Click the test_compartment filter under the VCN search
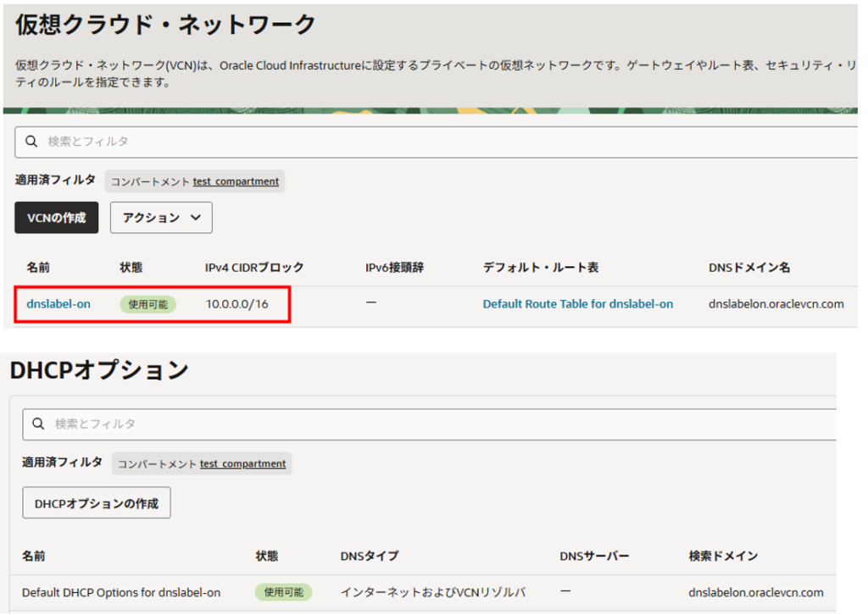868x615 pixels. coord(236,181)
